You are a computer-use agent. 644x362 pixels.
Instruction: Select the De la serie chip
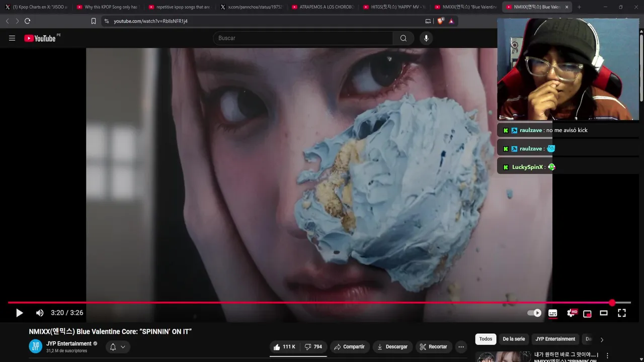(x=514, y=339)
